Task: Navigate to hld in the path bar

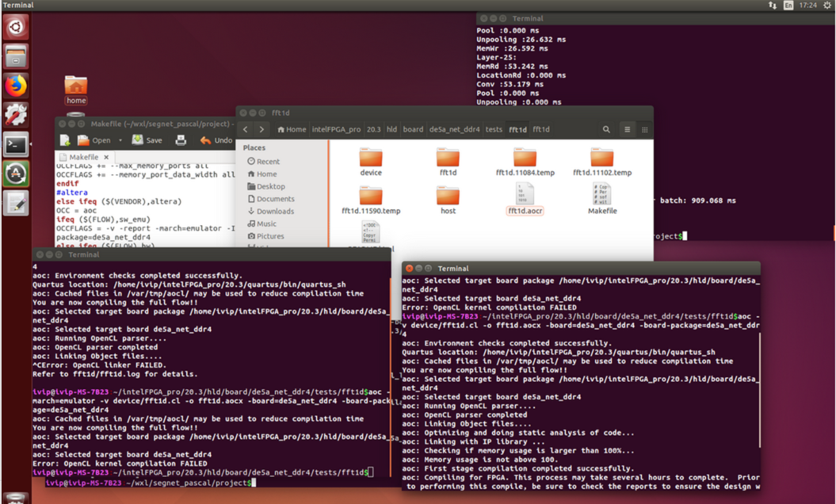Action: point(392,129)
